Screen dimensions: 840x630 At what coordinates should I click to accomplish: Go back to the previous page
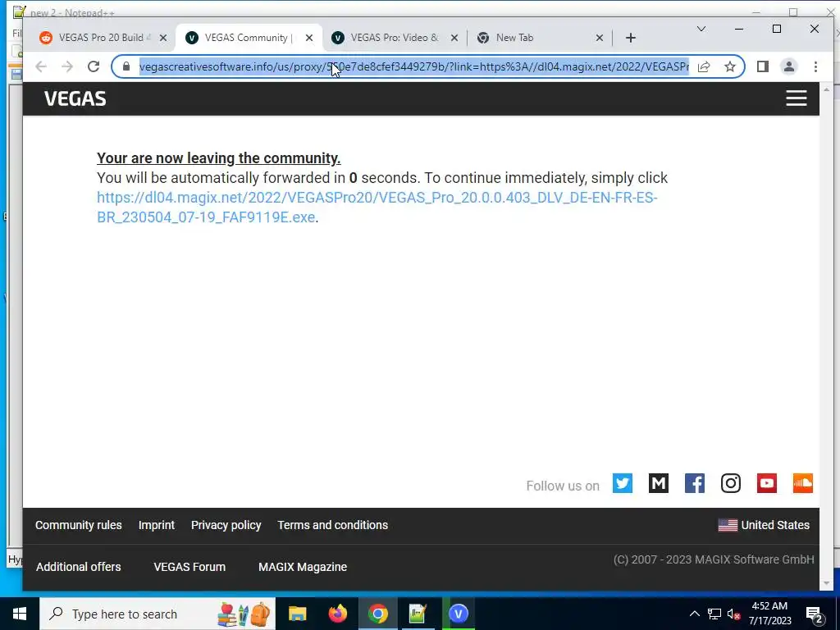41,66
